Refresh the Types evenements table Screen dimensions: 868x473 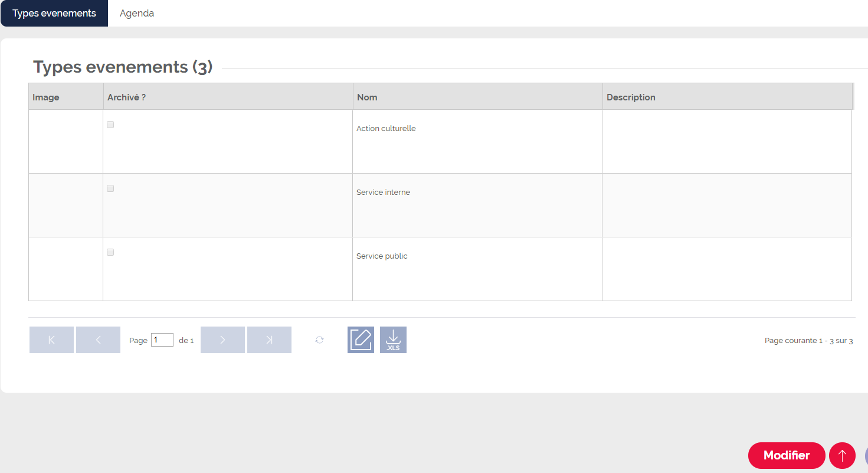click(319, 340)
